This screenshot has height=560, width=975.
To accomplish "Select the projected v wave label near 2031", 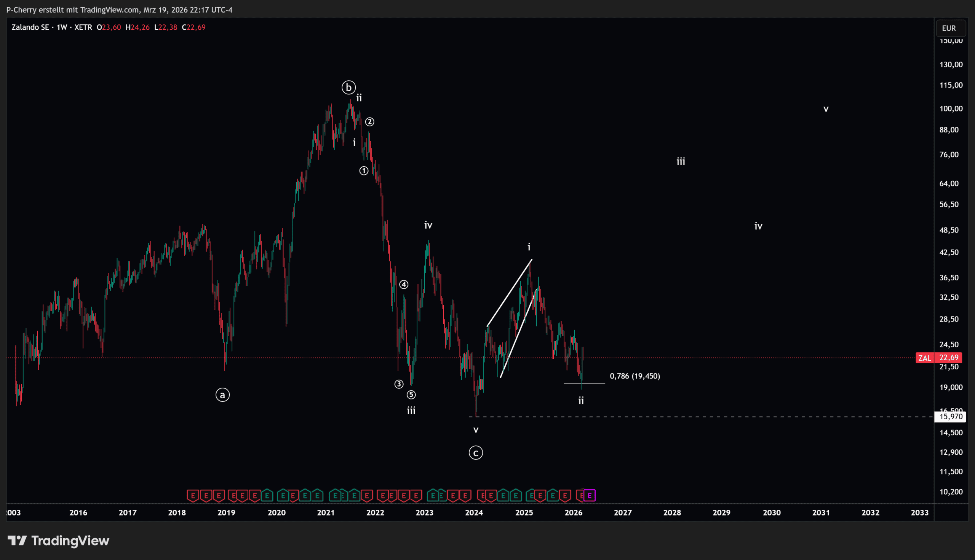I will 826,109.
